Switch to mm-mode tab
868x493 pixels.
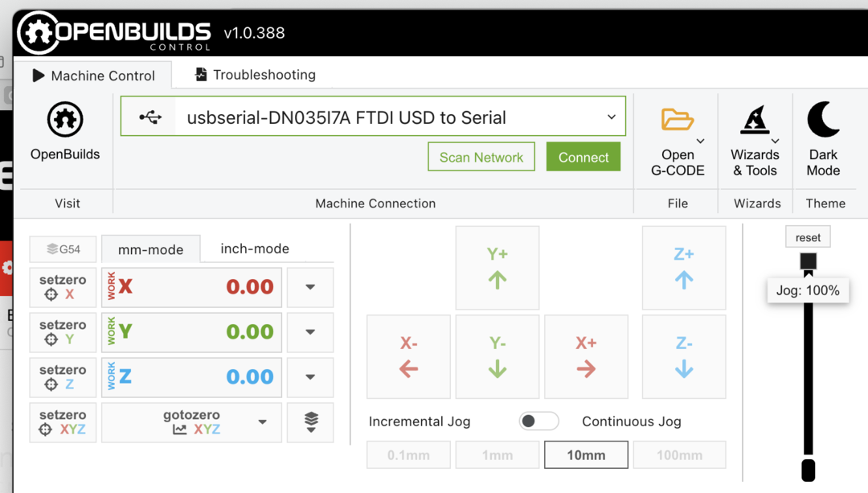click(x=150, y=249)
